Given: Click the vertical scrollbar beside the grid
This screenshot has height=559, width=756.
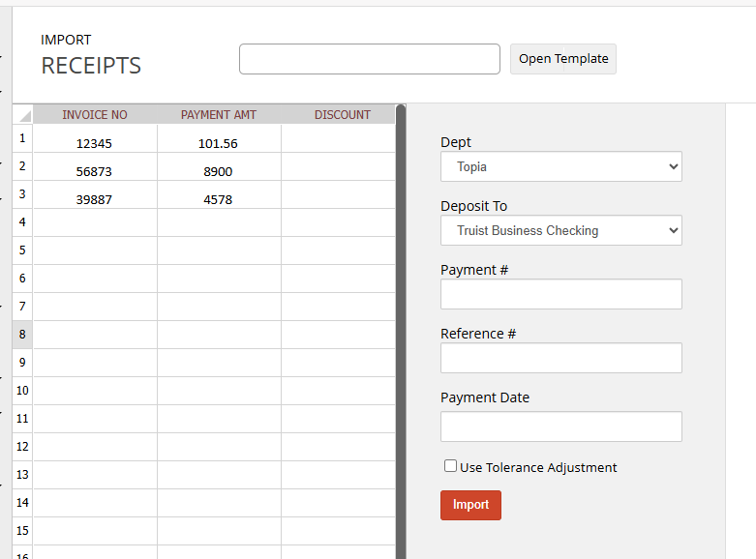Looking at the screenshot, I should [401, 332].
